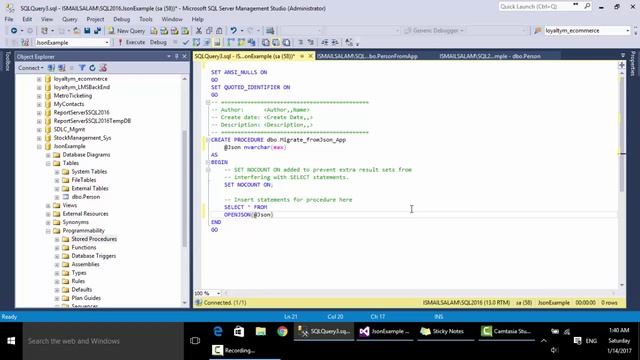Viewport: 640px width, 360px height.
Task: Click the Save file icon
Action: tap(87, 31)
